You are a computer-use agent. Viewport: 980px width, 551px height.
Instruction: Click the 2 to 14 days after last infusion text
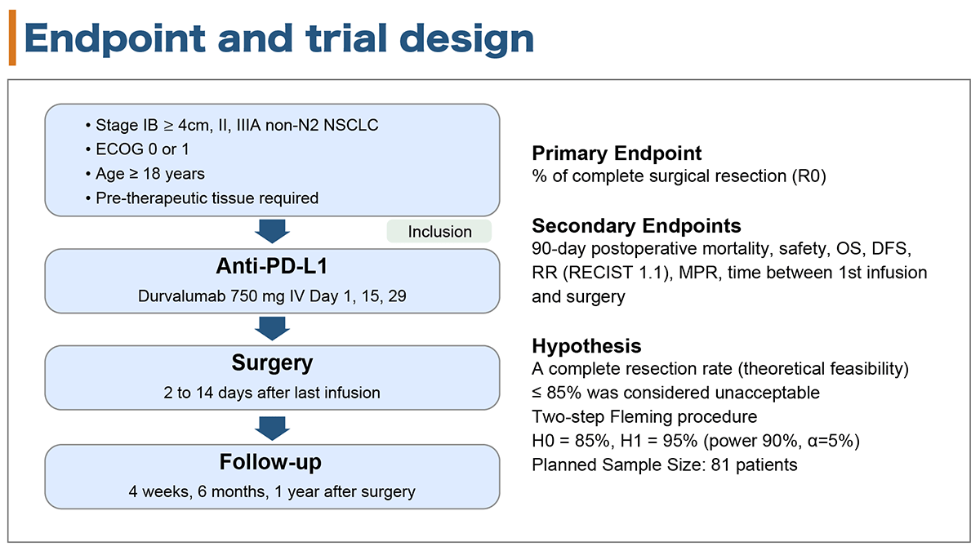[272, 393]
